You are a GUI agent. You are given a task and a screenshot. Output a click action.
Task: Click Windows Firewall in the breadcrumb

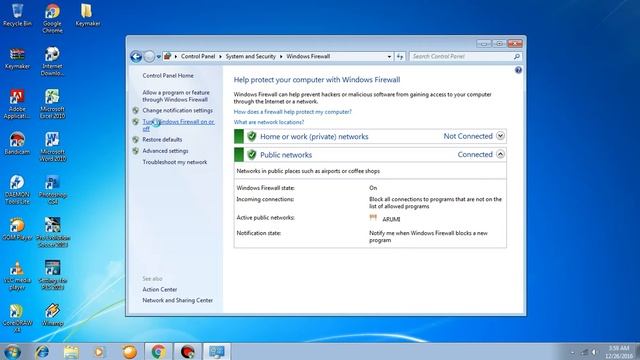coord(308,56)
